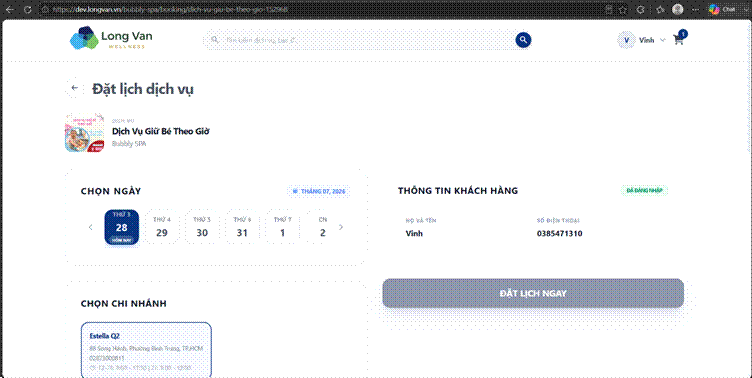752x378 pixels.
Task: Choose the Estella Q2 branch card
Action: [x=146, y=350]
